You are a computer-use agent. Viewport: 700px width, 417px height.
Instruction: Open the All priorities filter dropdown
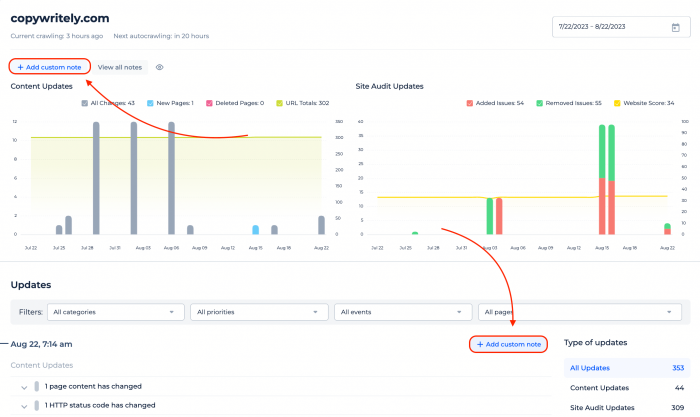pos(259,312)
